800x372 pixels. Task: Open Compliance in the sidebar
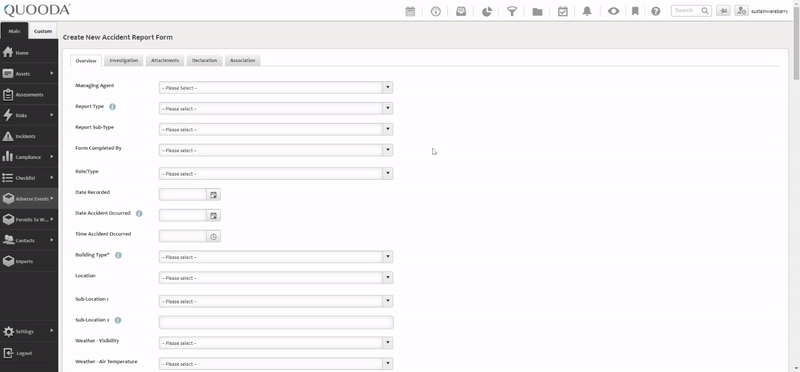(x=29, y=157)
